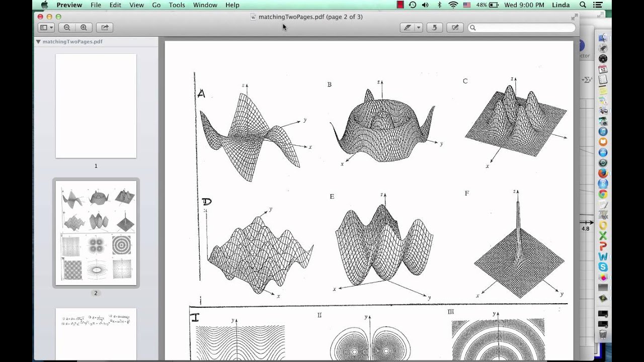644x362 pixels.
Task: Open App Store from the Dock
Action: pyautogui.click(x=603, y=152)
